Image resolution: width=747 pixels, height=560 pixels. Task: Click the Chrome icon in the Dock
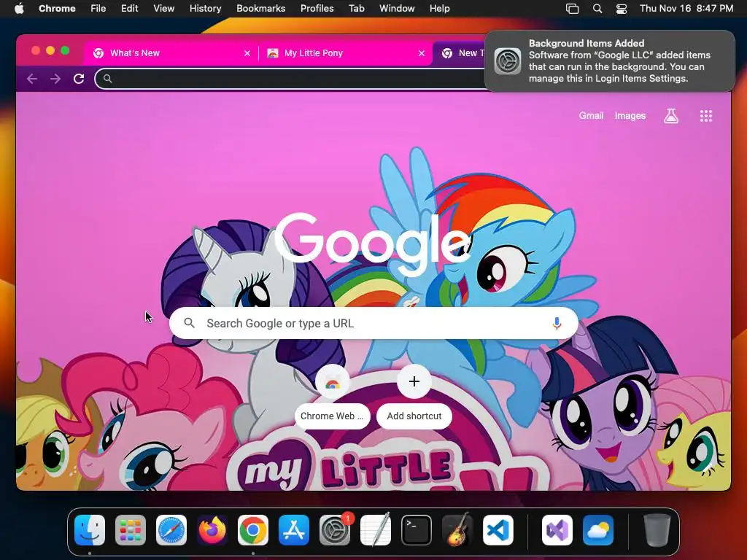pos(253,530)
